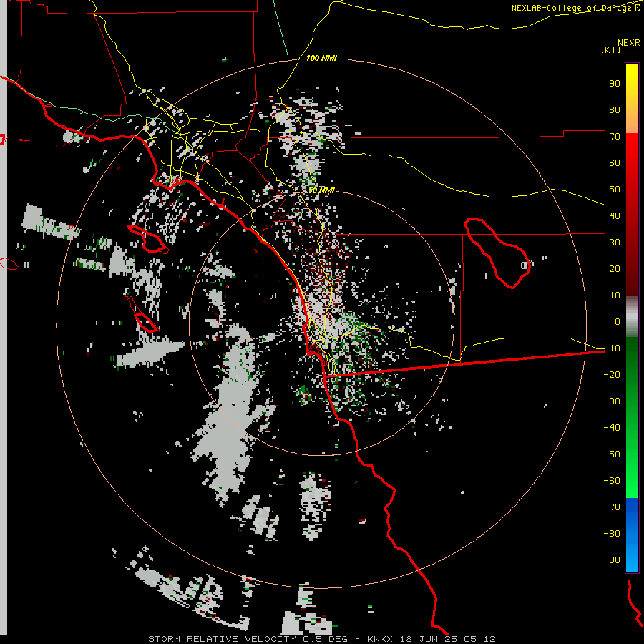Click the 30 value on the velocity scale
Viewport: 644px width, 644px height.
615,243
